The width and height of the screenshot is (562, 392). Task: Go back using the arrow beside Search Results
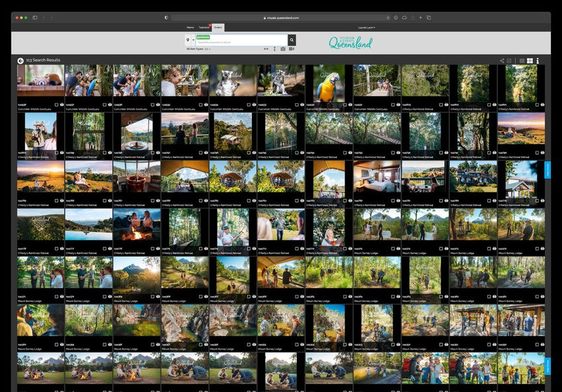(x=20, y=61)
